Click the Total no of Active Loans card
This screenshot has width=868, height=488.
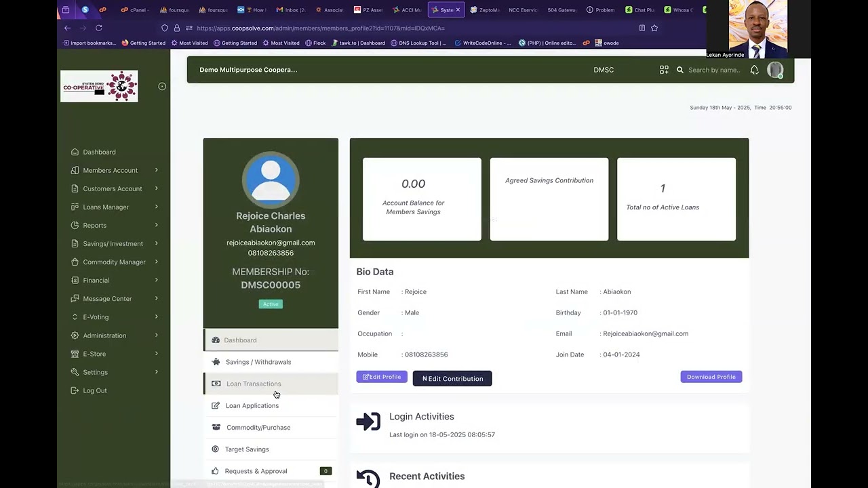click(x=676, y=199)
